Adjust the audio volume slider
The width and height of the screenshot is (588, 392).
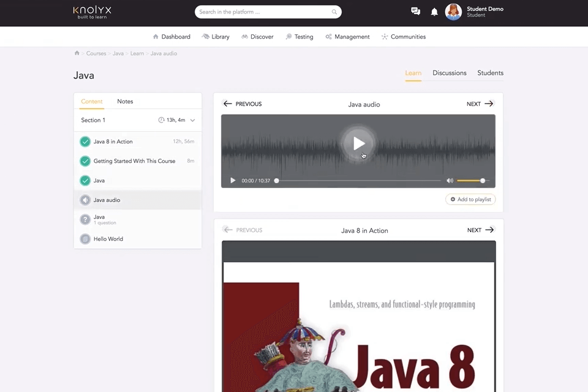(x=473, y=181)
